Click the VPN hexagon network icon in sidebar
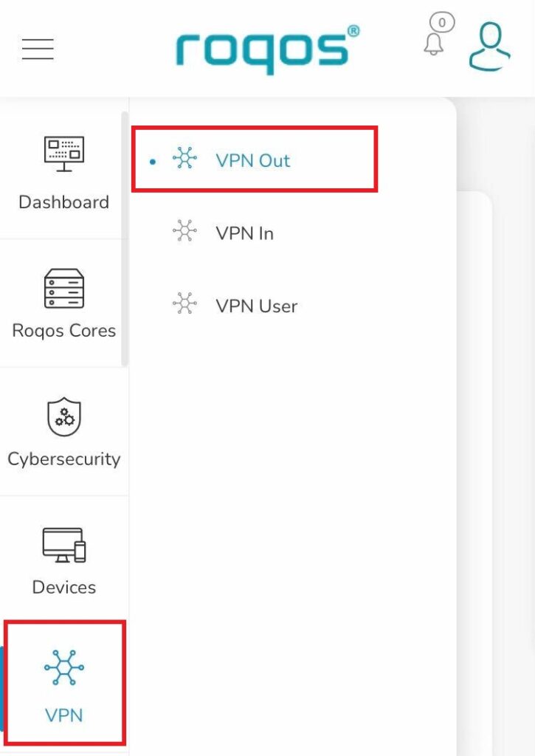The image size is (535, 756). pos(64,667)
